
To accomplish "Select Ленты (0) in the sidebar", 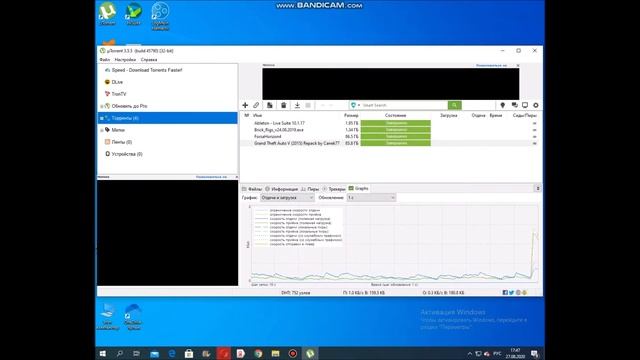I will pos(121,142).
